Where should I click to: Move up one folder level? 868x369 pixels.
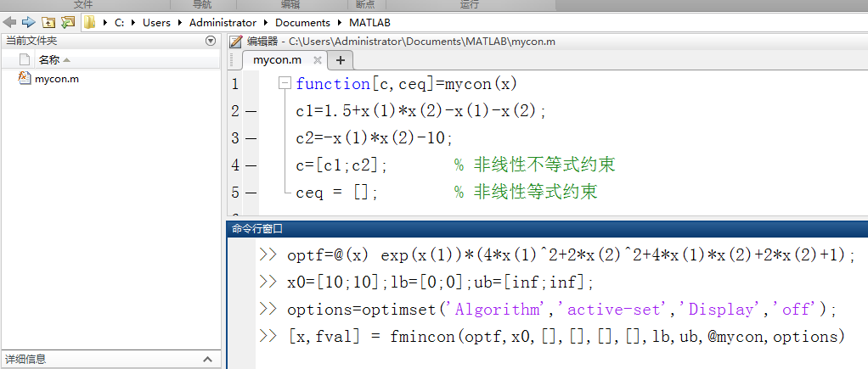pos(48,23)
